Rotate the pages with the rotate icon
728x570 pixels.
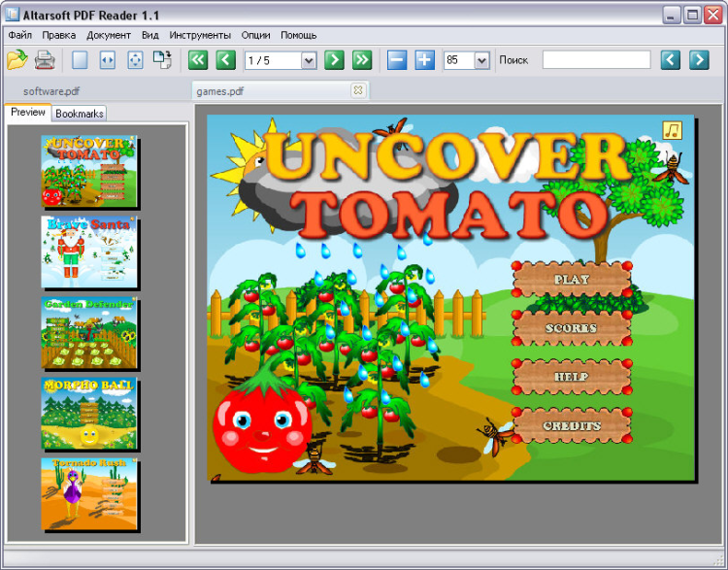tap(162, 60)
